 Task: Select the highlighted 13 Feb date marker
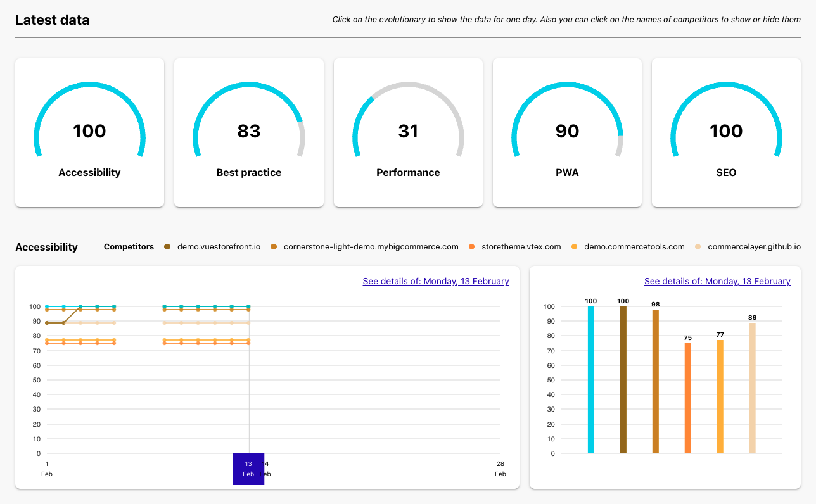point(248,469)
